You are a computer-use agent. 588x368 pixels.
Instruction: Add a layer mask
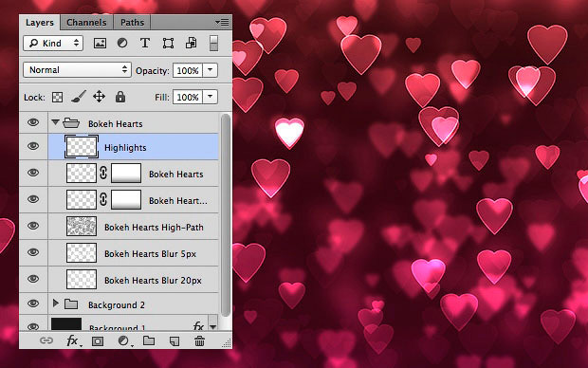tap(98, 341)
